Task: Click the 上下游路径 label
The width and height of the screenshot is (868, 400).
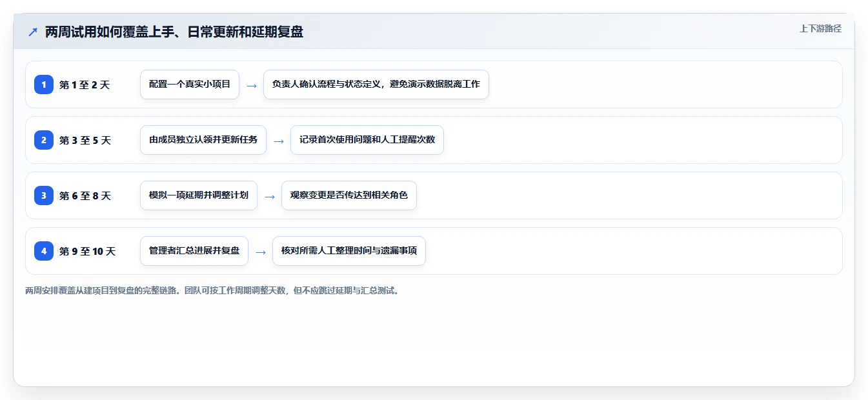Action: click(x=820, y=28)
